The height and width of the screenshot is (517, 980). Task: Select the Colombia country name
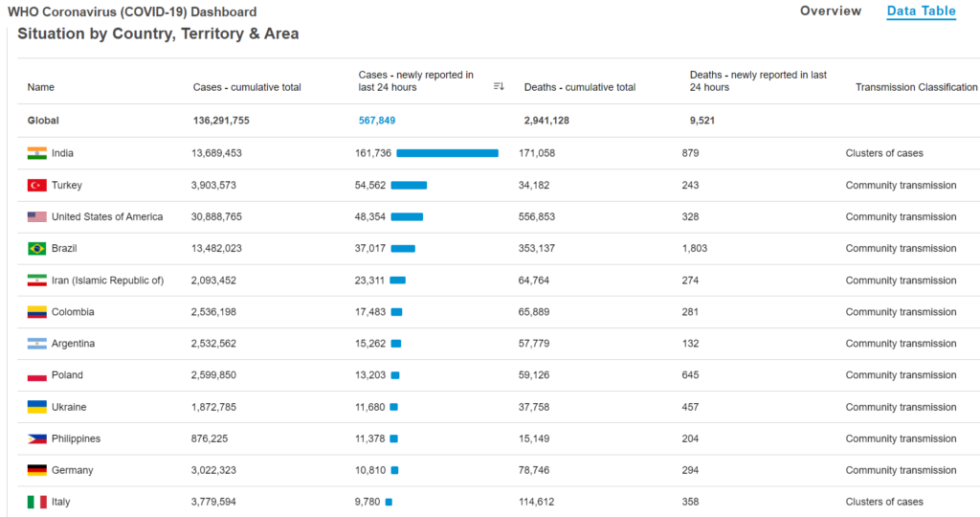point(73,312)
